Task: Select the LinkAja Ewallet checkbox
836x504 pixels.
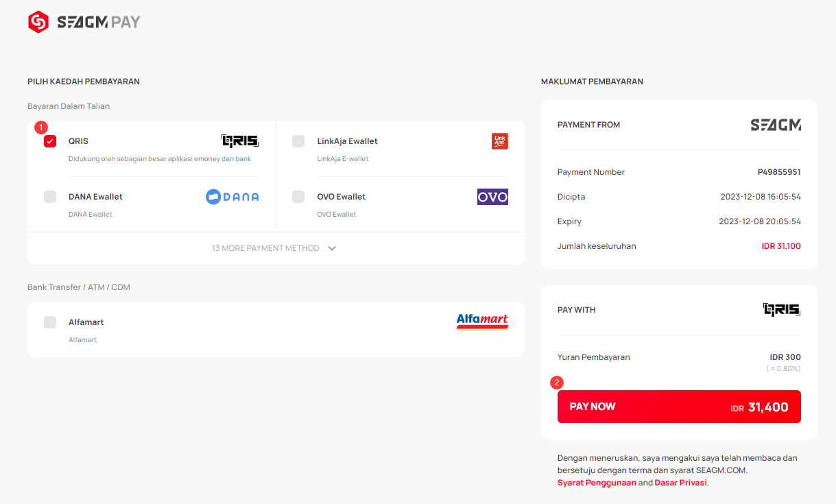Action: (298, 141)
